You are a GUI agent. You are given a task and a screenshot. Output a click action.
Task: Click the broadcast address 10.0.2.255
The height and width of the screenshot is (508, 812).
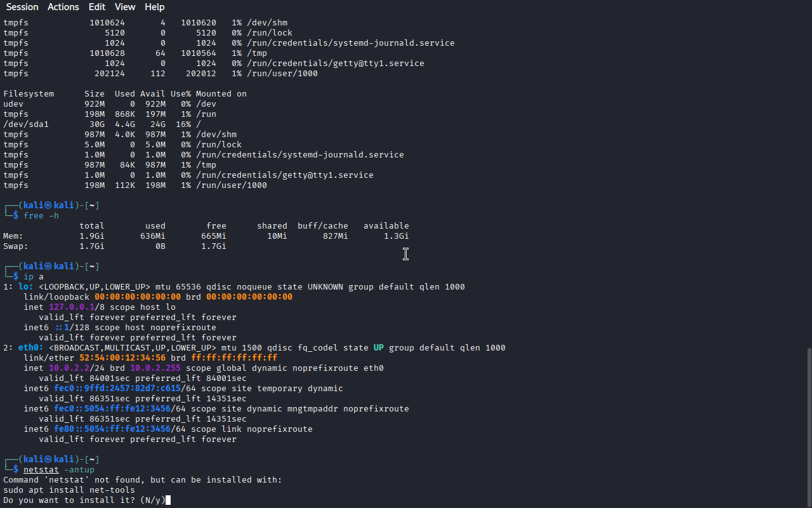coord(155,368)
